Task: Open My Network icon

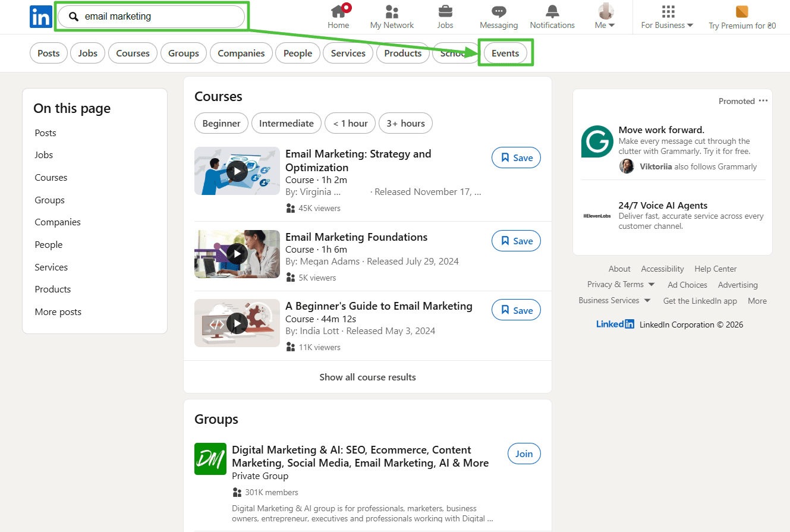Action: point(392,11)
